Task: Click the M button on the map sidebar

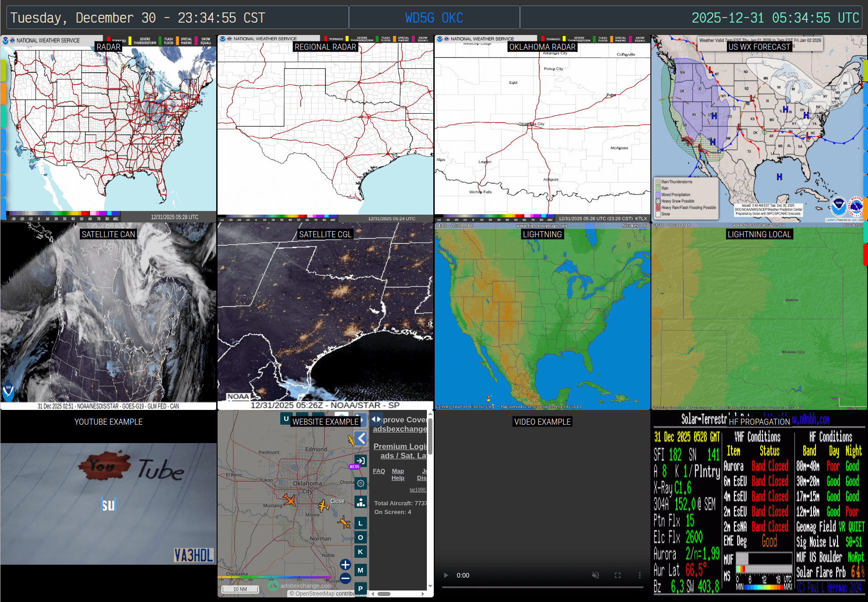Action: (x=360, y=570)
